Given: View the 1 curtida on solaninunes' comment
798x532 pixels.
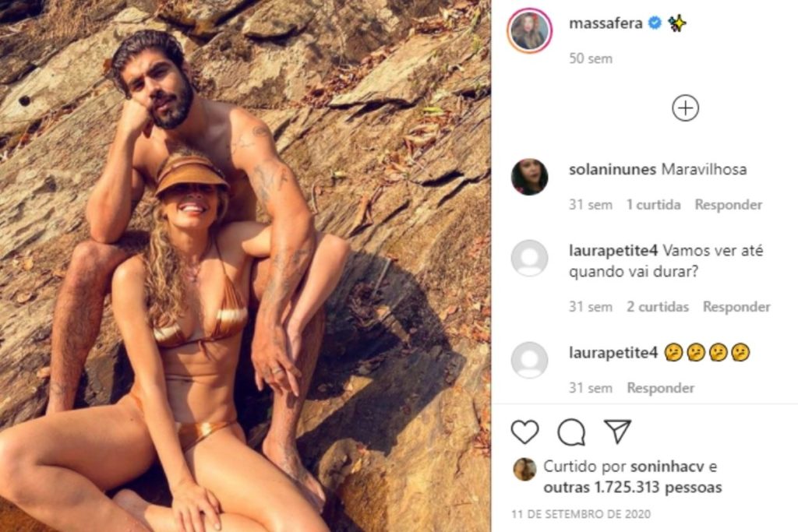Looking at the screenshot, I should [651, 204].
